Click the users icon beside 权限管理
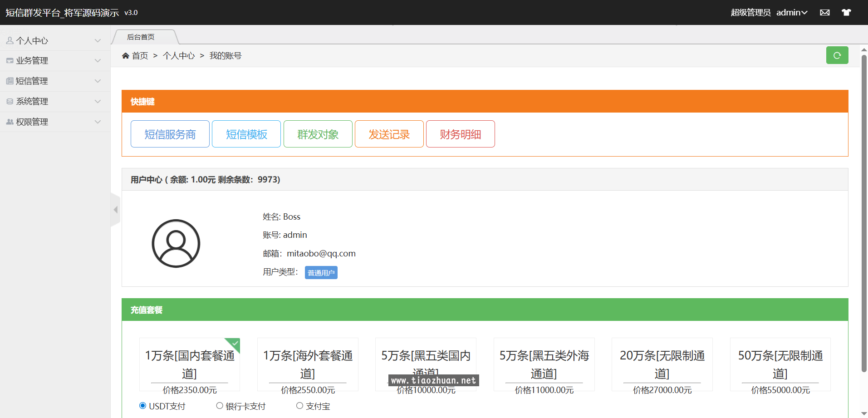This screenshot has height=418, width=868. pyautogui.click(x=10, y=122)
